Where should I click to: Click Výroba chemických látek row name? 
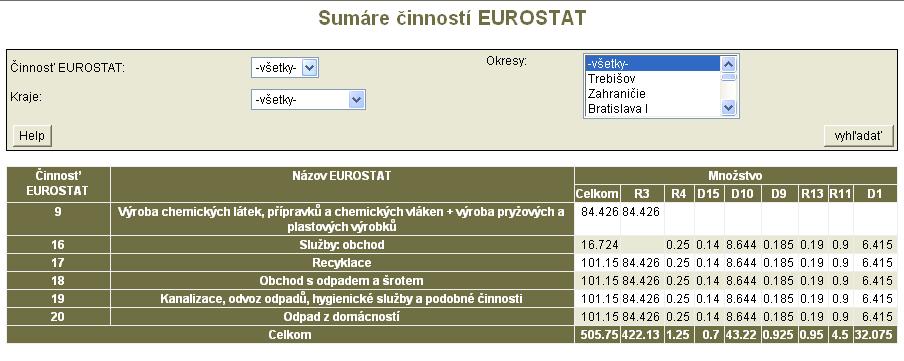(x=342, y=219)
